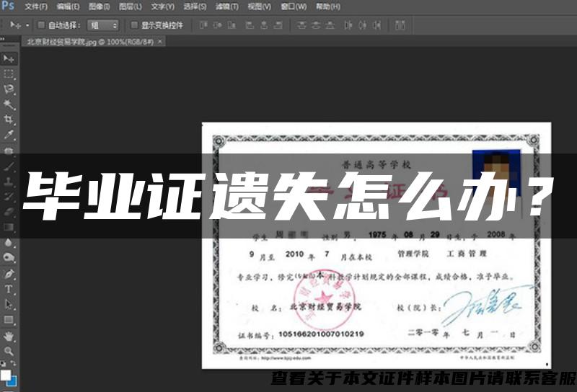
Task: Open the 文字(Y) menu
Action: (x=163, y=6)
